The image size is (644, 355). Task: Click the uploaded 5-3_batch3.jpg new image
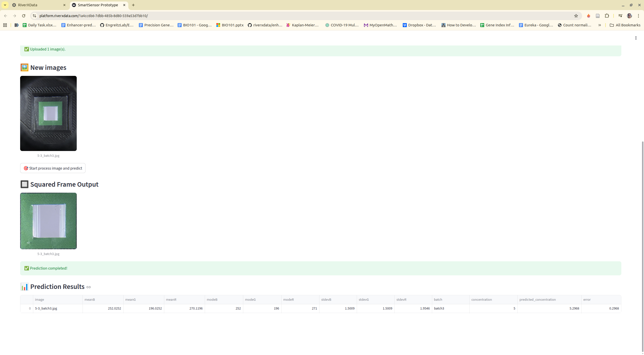pos(48,113)
